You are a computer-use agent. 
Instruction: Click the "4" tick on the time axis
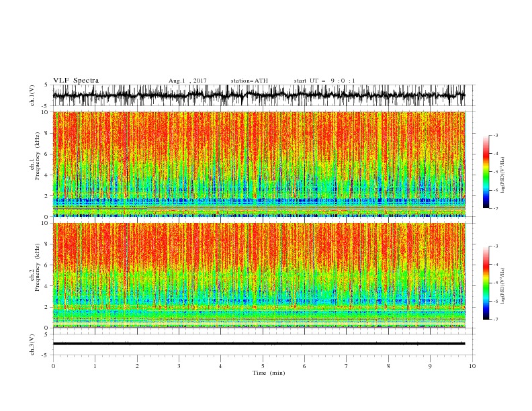point(220,366)
